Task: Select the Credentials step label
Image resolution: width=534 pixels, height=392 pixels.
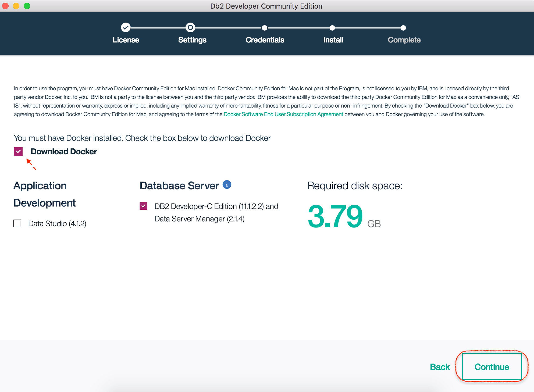Action: 265,40
